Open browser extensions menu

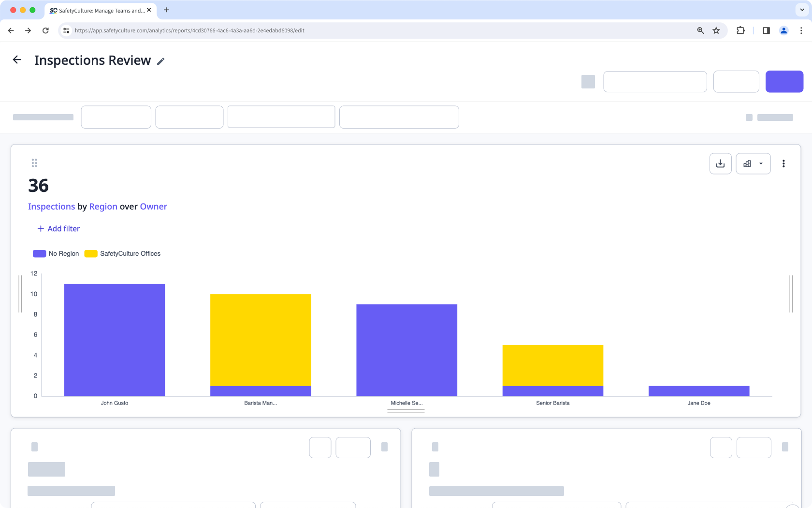point(740,30)
